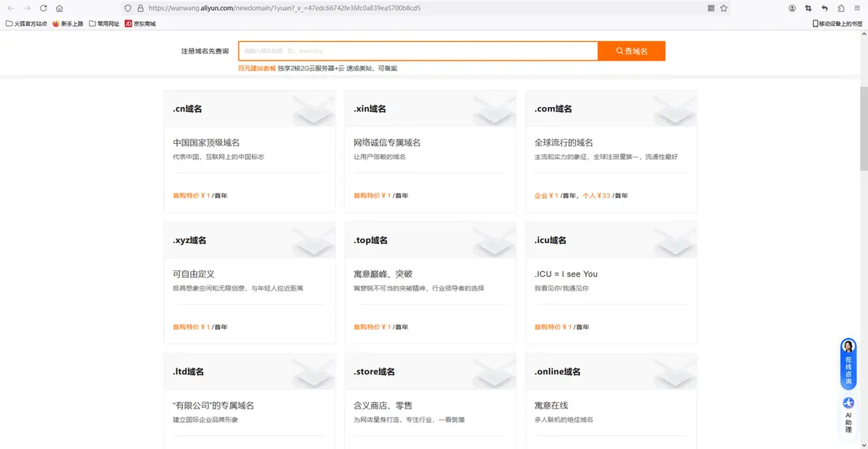868x449 pixels.
Task: Click 我看见你/我遇见你 description
Action: pyautogui.click(x=561, y=288)
